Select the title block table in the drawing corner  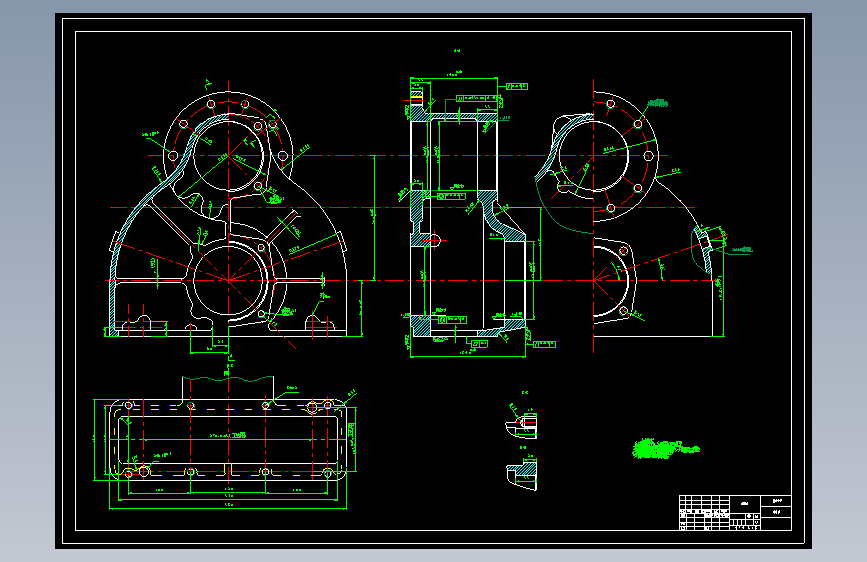(x=735, y=513)
